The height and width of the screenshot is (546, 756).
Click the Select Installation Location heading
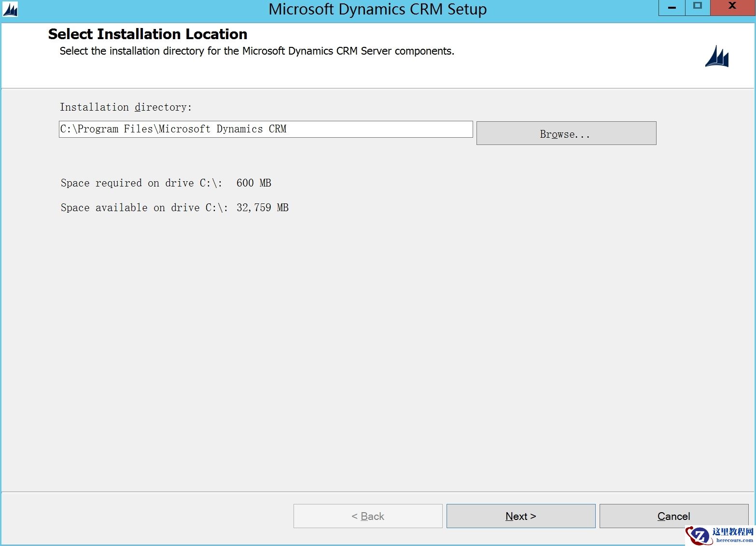[147, 34]
